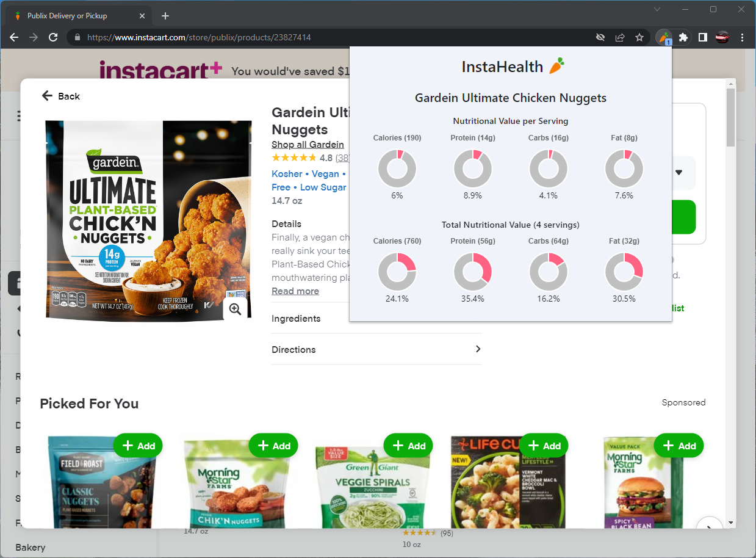756x558 pixels.
Task: Open the InstaHealth carrot extension icon
Action: point(664,37)
